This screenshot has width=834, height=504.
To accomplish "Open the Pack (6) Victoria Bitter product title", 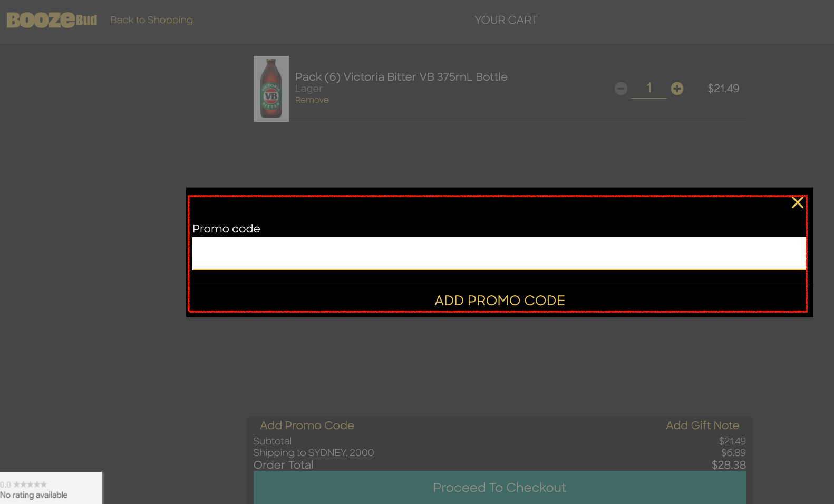I will [401, 77].
